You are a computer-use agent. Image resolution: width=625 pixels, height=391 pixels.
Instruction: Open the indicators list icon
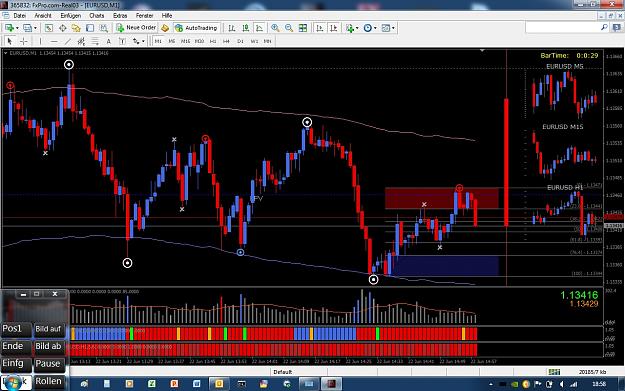tap(350, 28)
